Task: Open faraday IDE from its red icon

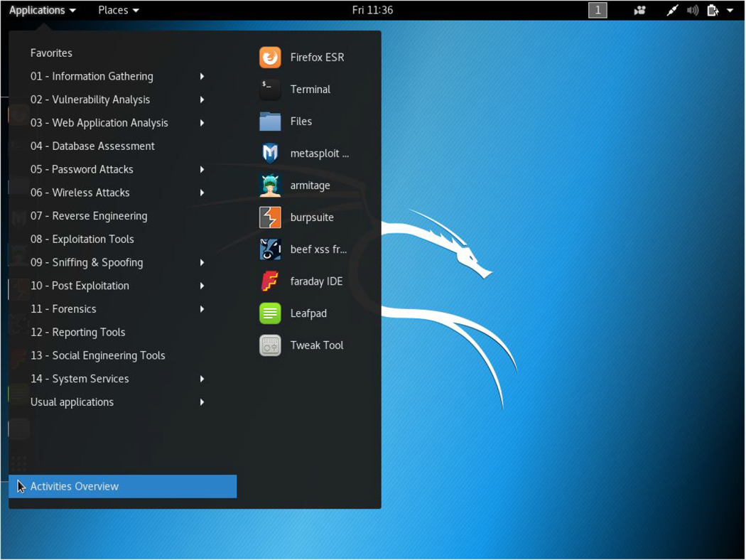Action: point(270,281)
